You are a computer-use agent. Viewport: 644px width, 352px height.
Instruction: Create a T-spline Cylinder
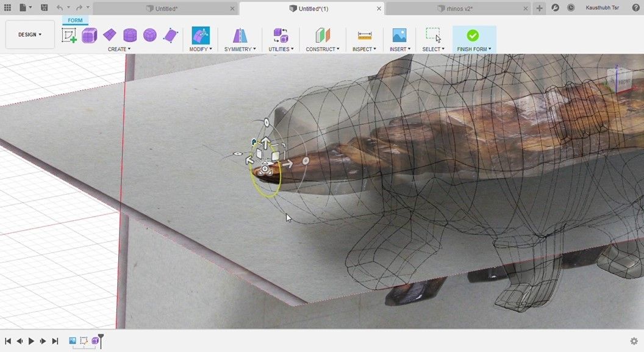point(130,35)
